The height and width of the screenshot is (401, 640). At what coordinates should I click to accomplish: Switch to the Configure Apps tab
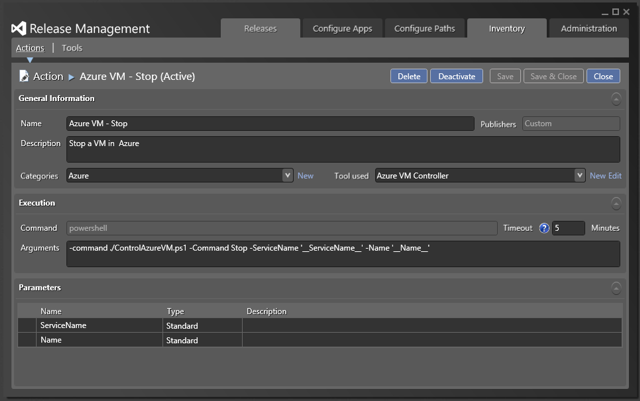342,29
